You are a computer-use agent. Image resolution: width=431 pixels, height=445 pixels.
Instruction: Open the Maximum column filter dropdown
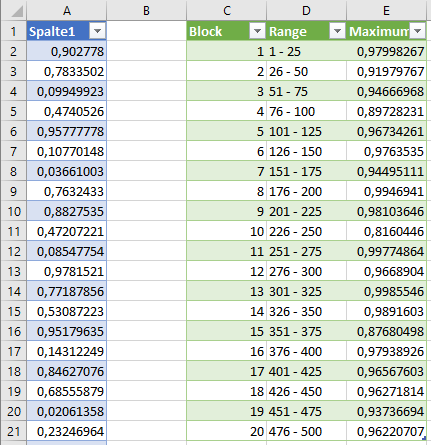coord(417,31)
